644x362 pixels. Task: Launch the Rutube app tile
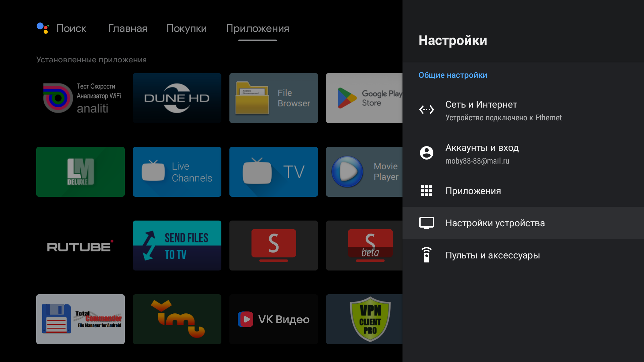[x=80, y=246]
